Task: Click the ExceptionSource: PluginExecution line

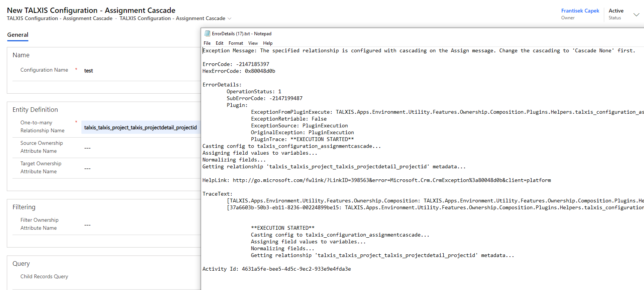Action: click(299, 125)
